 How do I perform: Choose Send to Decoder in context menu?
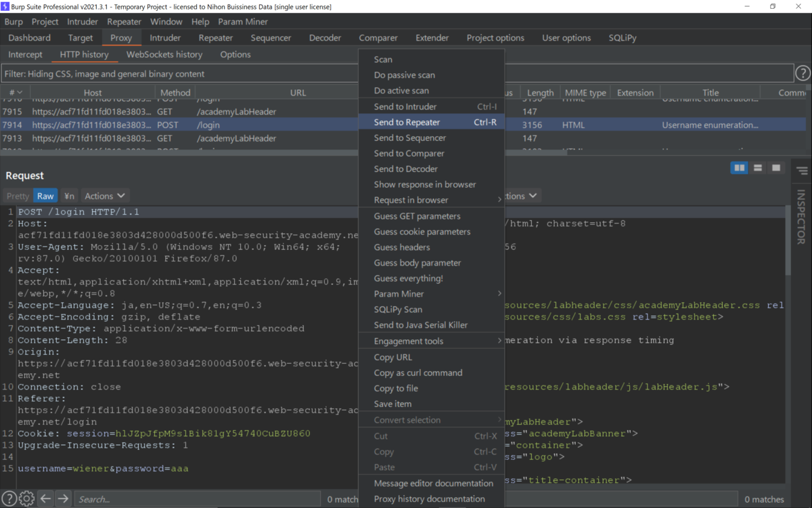432,169
